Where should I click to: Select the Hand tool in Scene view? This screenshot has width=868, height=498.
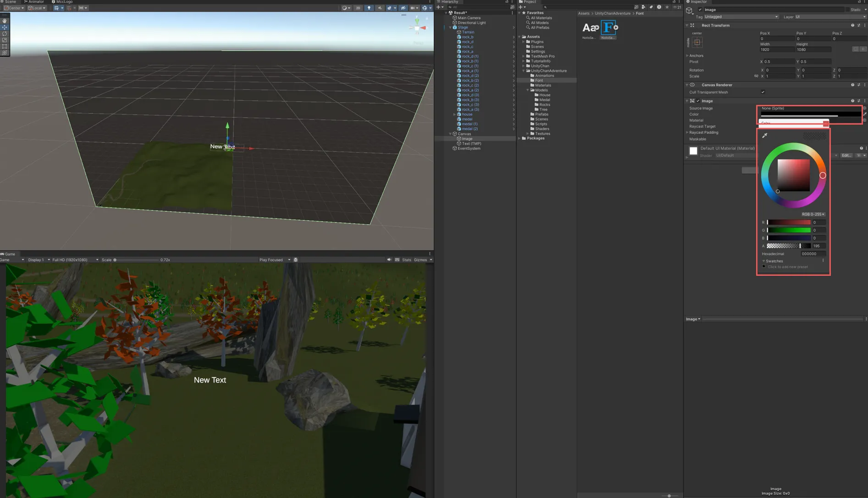pos(5,21)
